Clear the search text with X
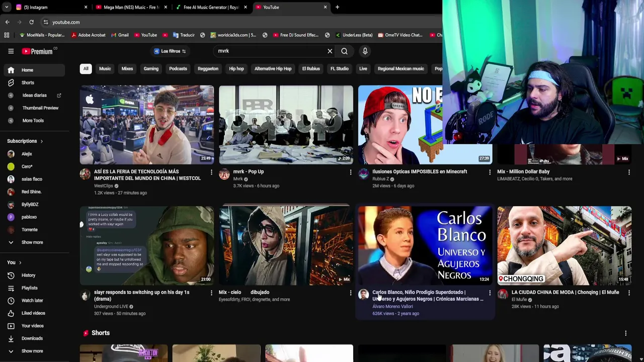644x362 pixels. coord(330,51)
